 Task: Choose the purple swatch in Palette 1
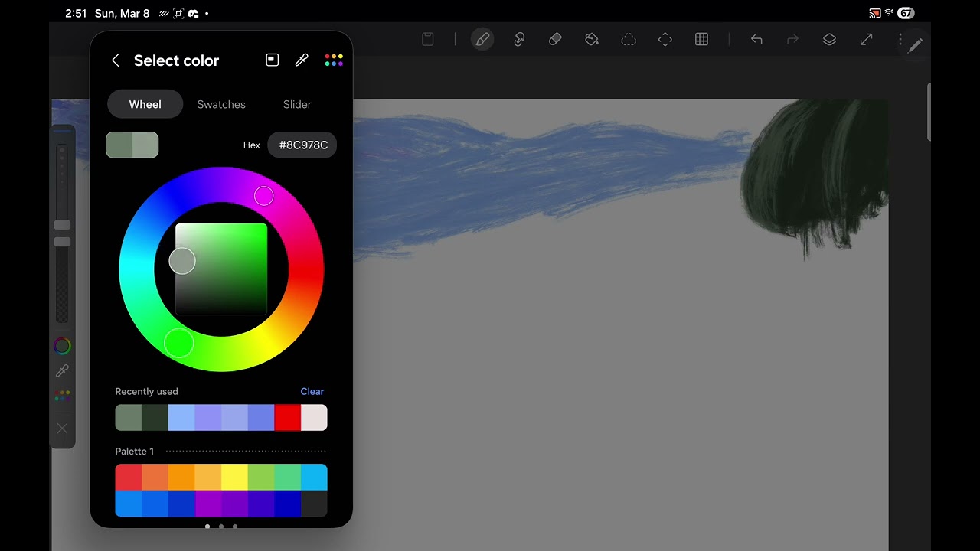207,504
